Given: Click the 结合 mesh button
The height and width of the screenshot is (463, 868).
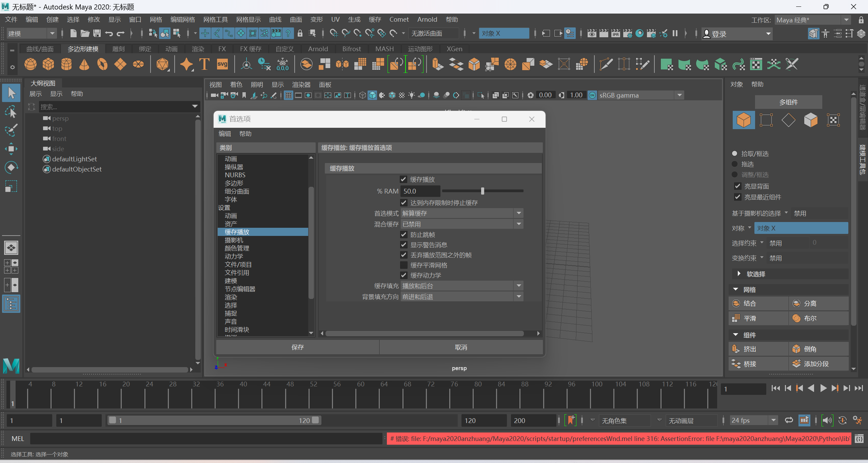Looking at the screenshot, I should coord(758,303).
